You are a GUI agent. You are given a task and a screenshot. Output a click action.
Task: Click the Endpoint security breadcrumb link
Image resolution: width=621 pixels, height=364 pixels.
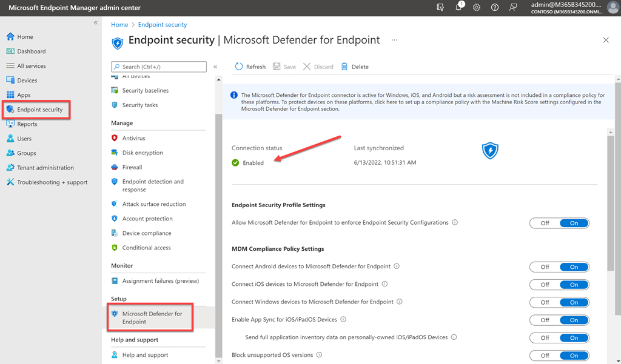(x=163, y=25)
